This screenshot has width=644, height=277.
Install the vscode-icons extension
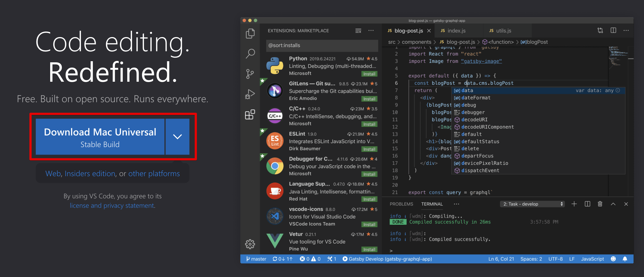pyautogui.click(x=369, y=224)
